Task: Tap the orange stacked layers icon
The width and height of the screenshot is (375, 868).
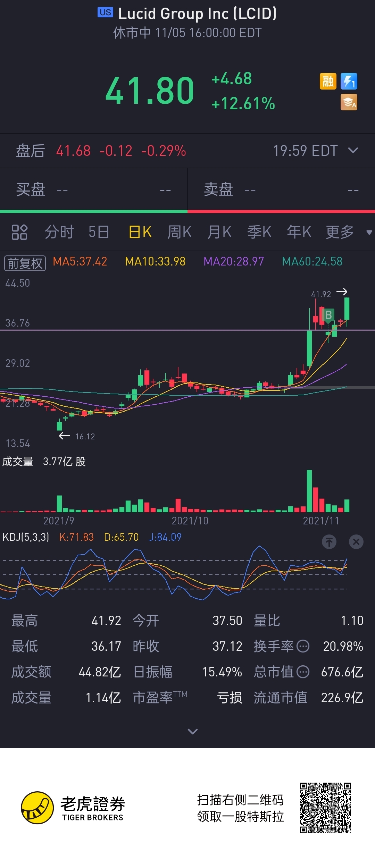Action: [349, 102]
